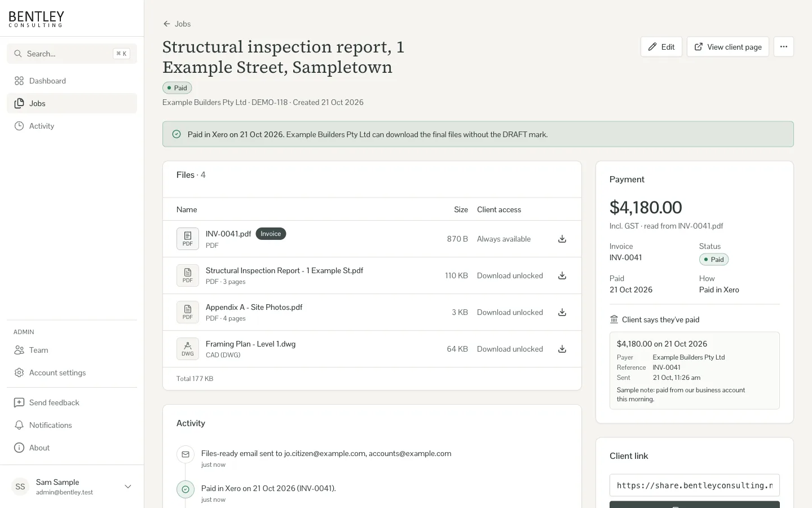Open Notifications page

(x=72, y=425)
